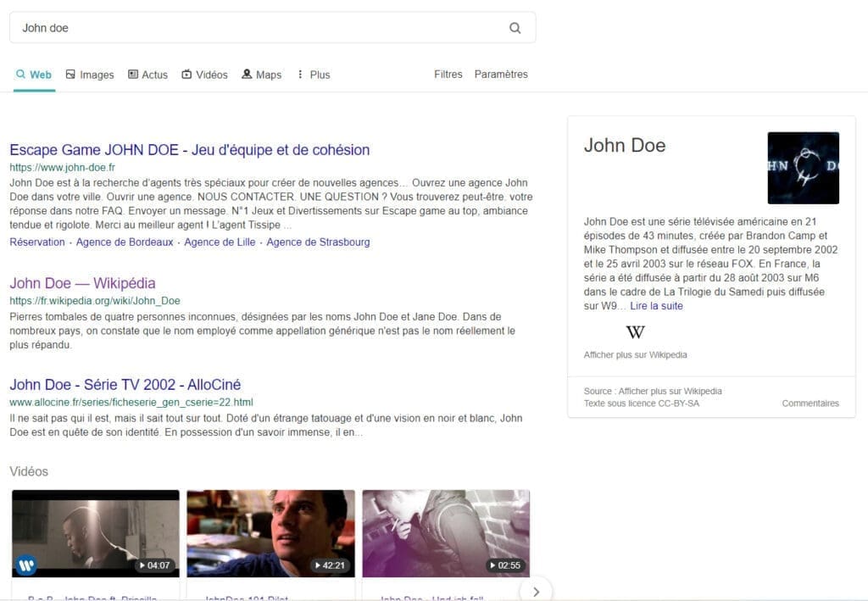Click the 04:07 duration badge
Image resolution: width=868 pixels, height=601 pixels.
point(155,565)
